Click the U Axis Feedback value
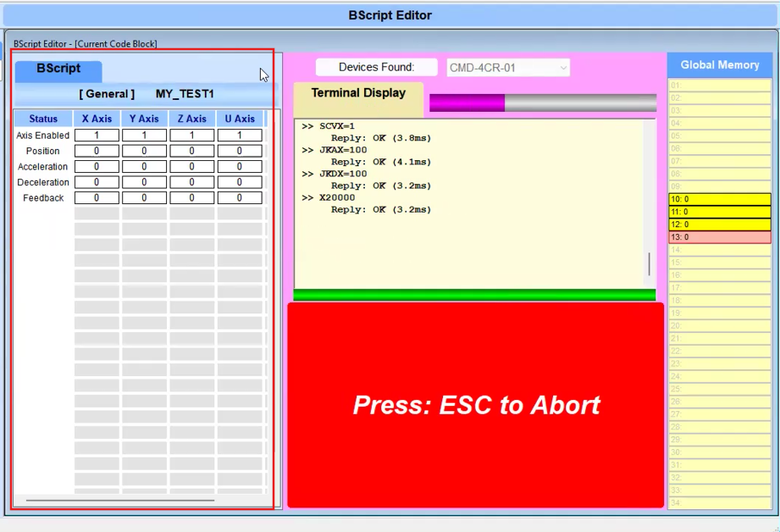Viewport: 780px width, 532px height. (240, 197)
